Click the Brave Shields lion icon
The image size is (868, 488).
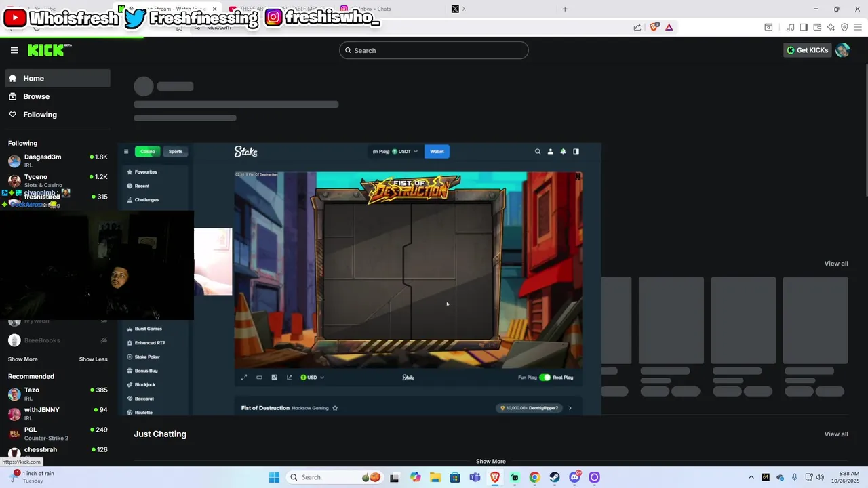pos(654,27)
